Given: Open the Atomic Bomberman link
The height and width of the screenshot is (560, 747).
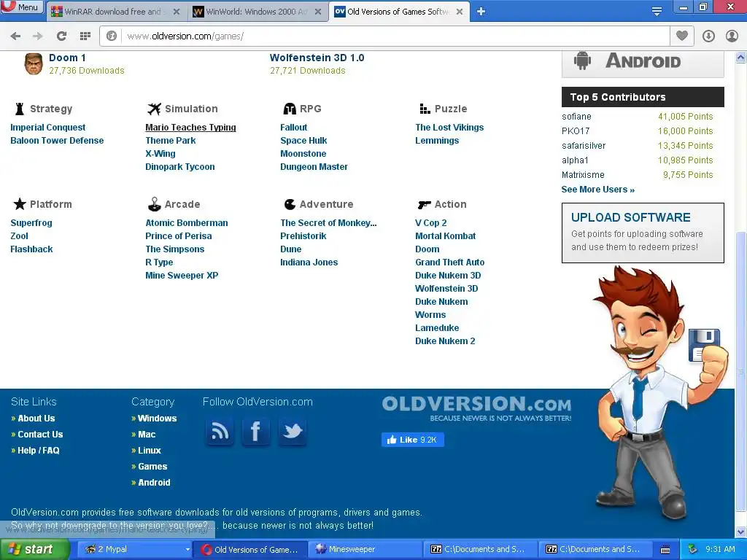Looking at the screenshot, I should point(186,223).
